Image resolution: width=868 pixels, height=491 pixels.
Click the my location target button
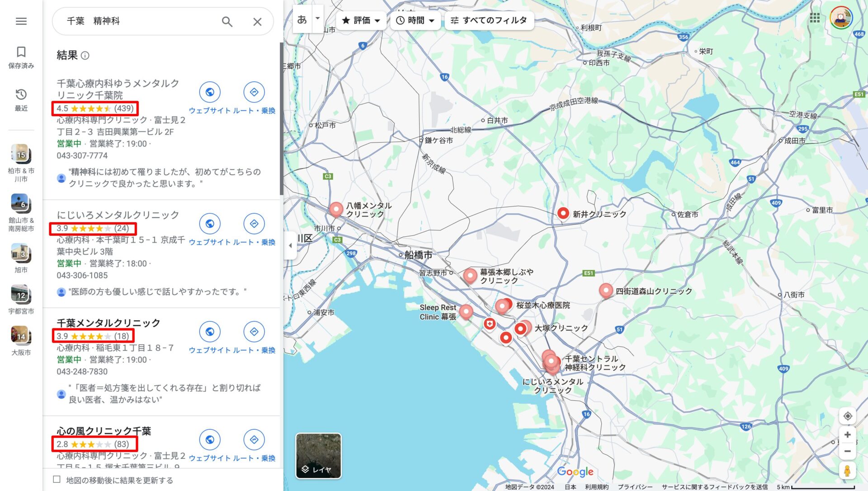point(848,416)
